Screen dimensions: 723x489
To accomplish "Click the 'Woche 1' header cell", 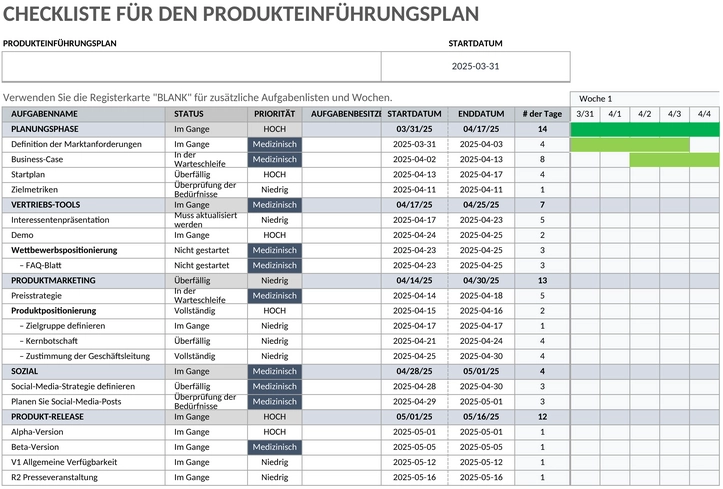I will pos(645,99).
